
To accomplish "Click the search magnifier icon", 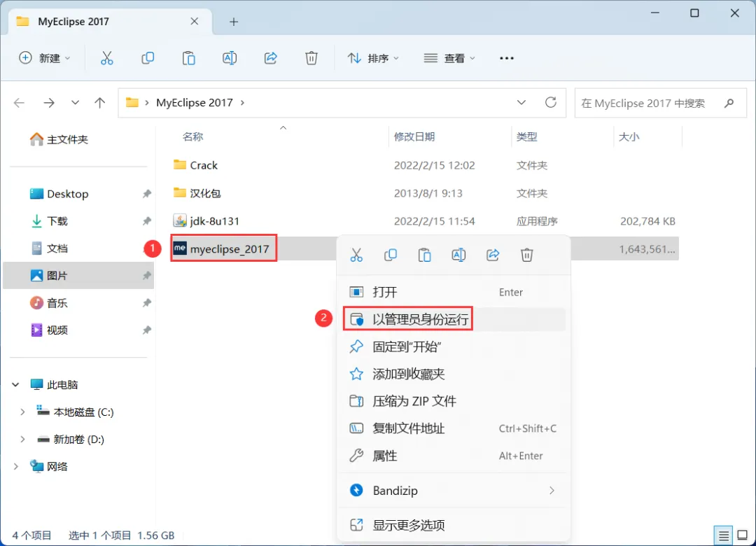I will pyautogui.click(x=729, y=103).
